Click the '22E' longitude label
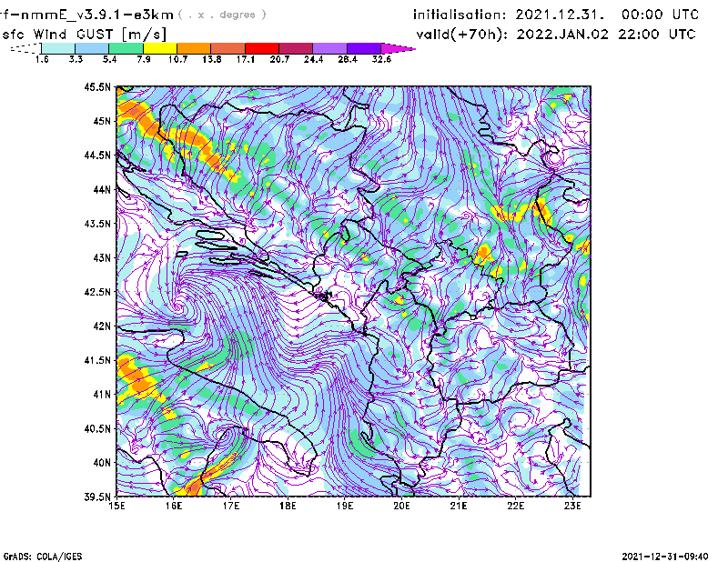This screenshot has width=728, height=562. [x=515, y=506]
